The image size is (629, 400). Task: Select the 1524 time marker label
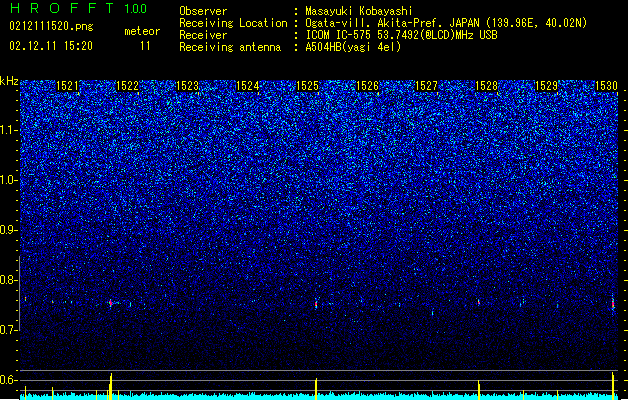pyautogui.click(x=248, y=86)
